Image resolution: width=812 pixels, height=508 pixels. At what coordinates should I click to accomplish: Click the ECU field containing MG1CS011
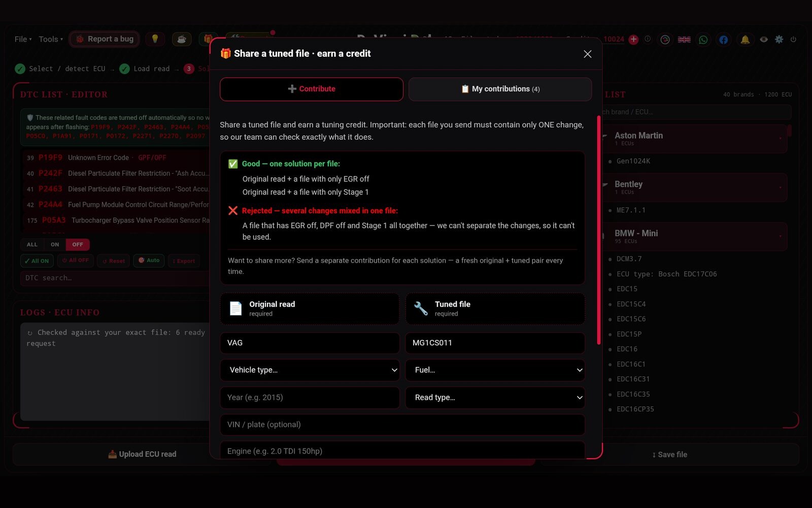pos(495,343)
